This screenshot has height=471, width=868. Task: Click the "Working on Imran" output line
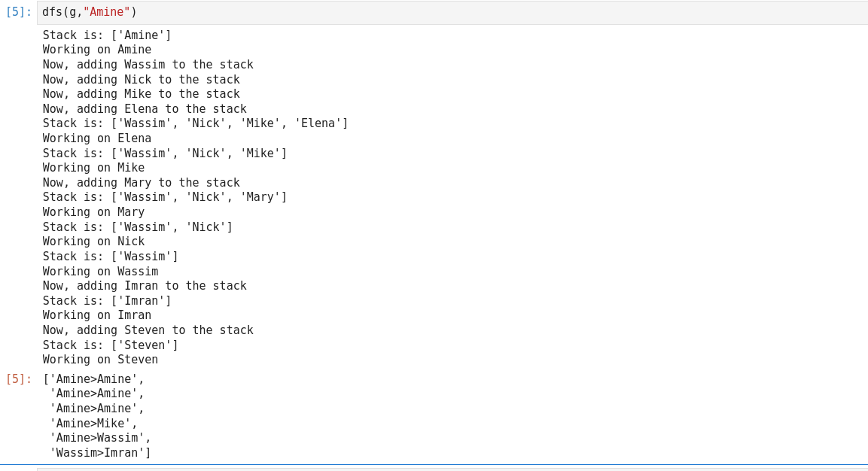(97, 315)
